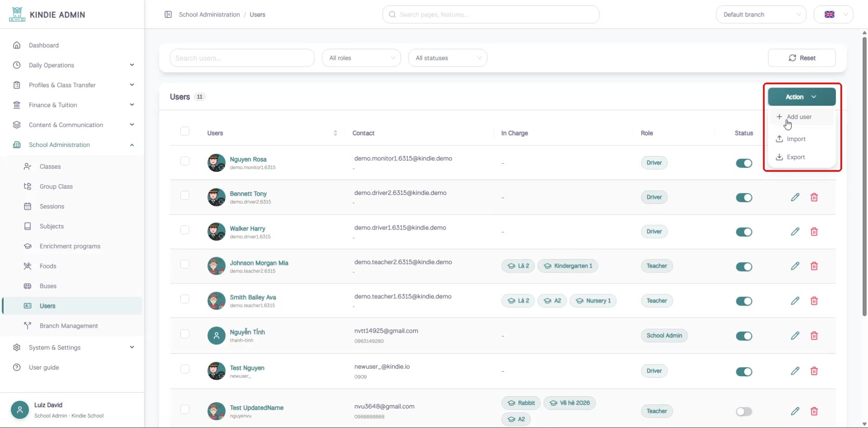Choose Import from Action menu

click(x=801, y=139)
